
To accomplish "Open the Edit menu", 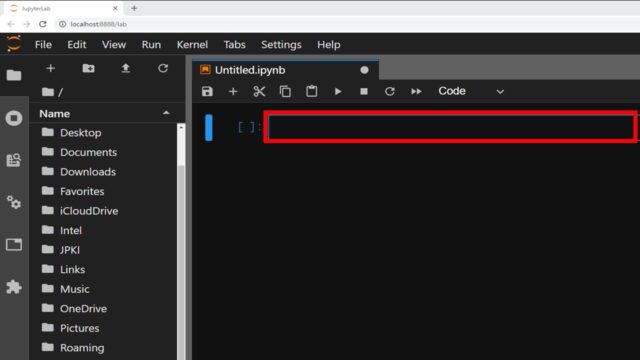I will (x=77, y=44).
